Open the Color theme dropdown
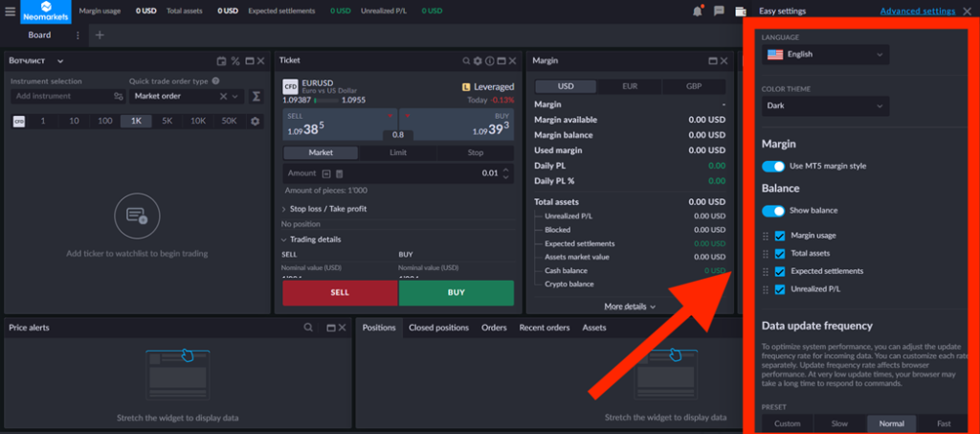 [825, 107]
